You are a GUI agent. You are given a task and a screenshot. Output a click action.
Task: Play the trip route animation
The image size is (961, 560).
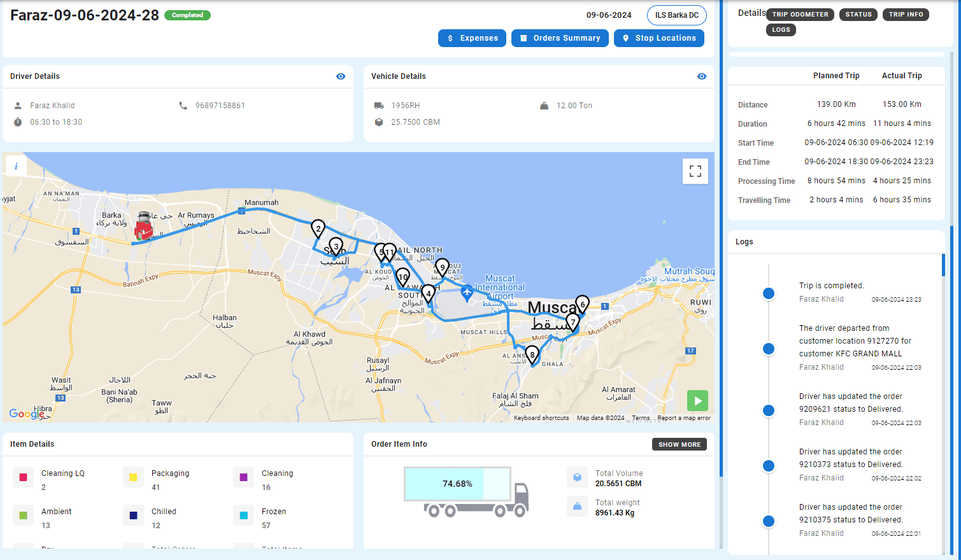coord(697,401)
